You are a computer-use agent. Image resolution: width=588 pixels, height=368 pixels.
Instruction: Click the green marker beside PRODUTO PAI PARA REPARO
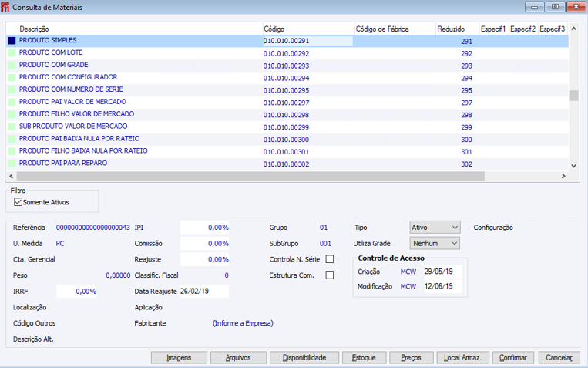point(12,164)
